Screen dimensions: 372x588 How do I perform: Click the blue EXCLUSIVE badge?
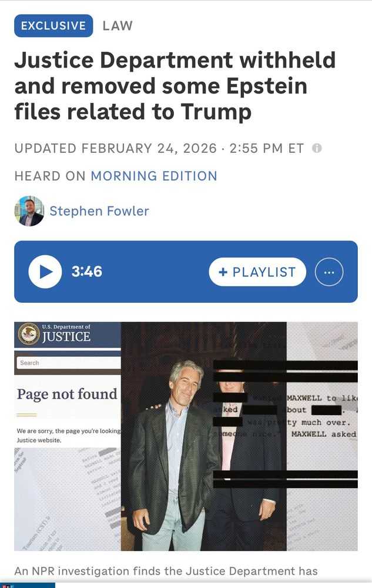[x=53, y=25]
